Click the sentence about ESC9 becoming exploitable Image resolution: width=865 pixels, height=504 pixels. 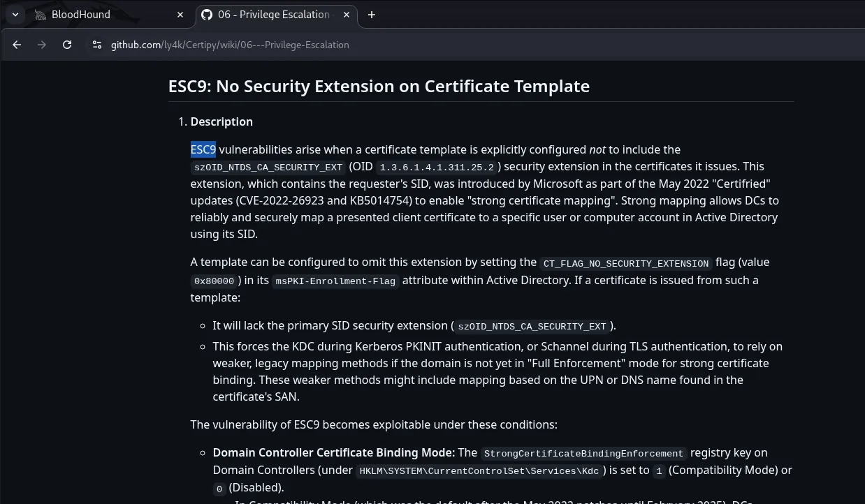(374, 424)
